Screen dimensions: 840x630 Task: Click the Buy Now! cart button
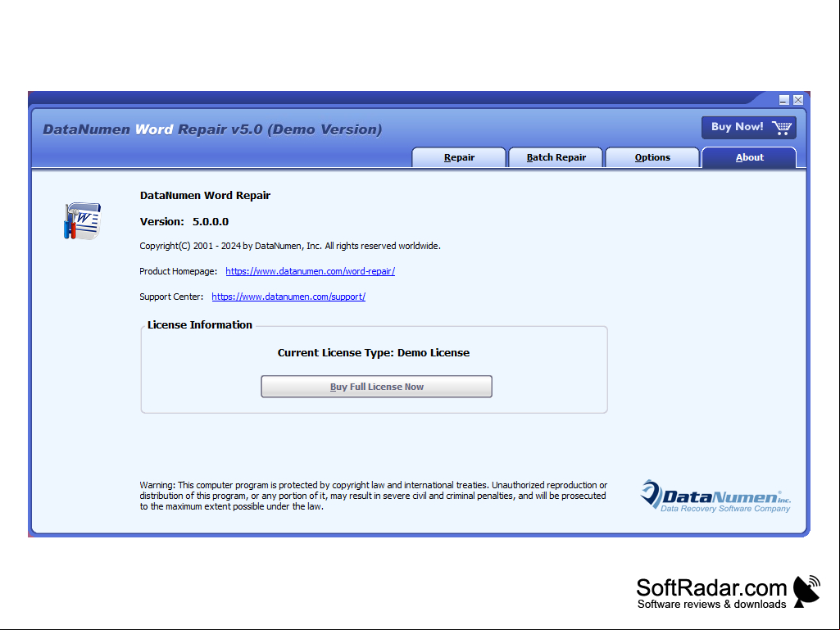click(x=748, y=128)
